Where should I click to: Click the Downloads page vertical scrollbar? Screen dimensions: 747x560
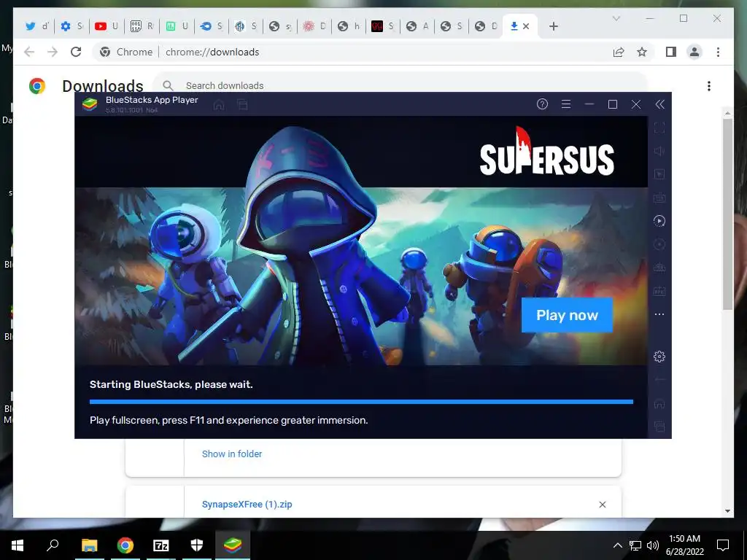(727, 214)
